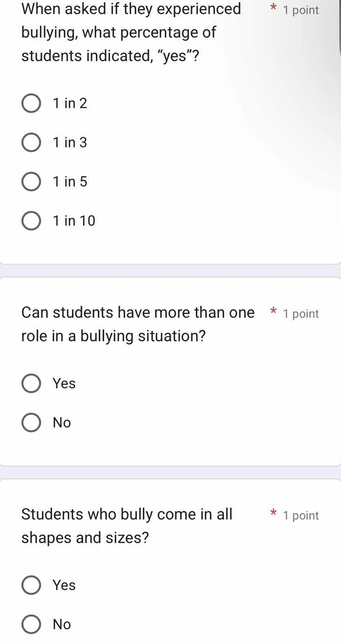Image resolution: width=341 pixels, height=644 pixels.
Task: Click the "1 in 10" label text
Action: (74, 221)
